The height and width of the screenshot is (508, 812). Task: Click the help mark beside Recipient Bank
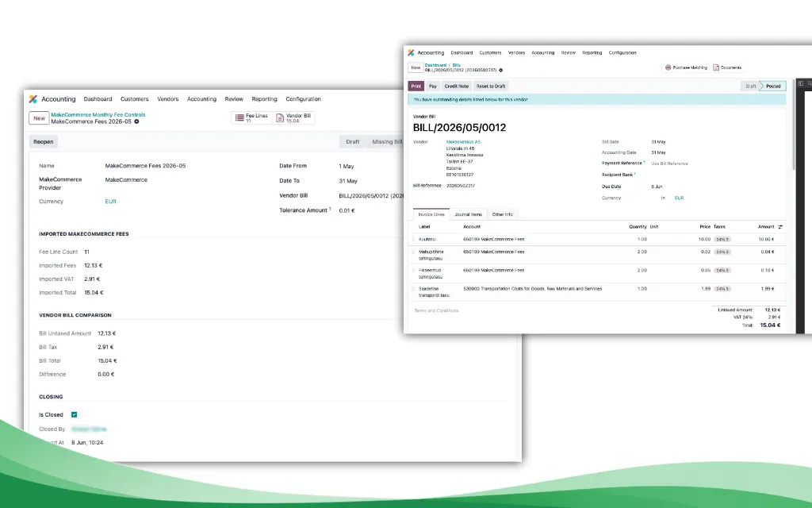point(635,174)
